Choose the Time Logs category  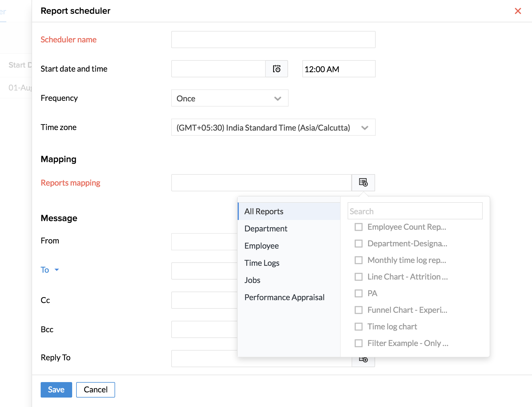262,263
